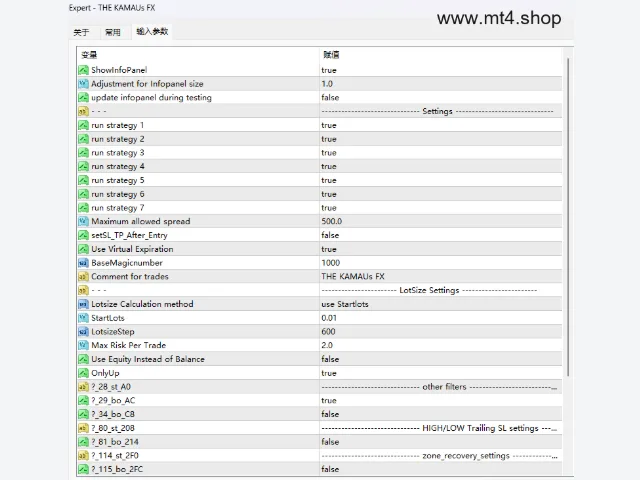Click the BaseMagicnumber integer icon

[83, 263]
